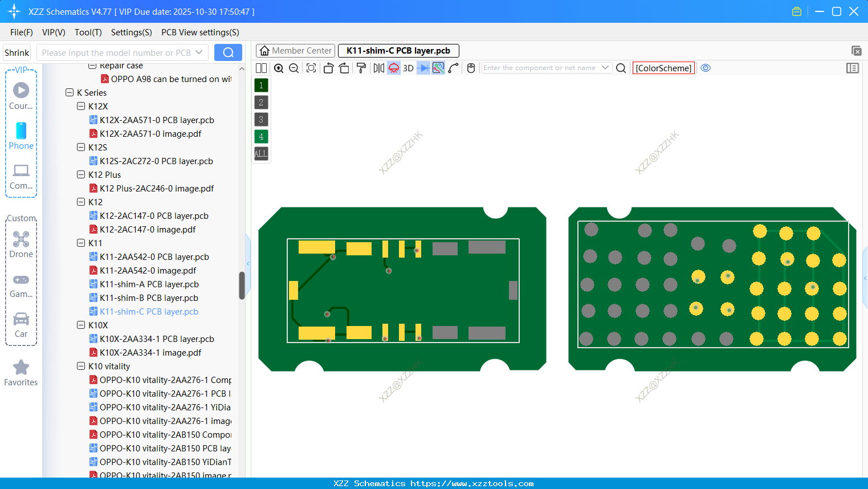Collapse the K Series tree node

coord(70,92)
